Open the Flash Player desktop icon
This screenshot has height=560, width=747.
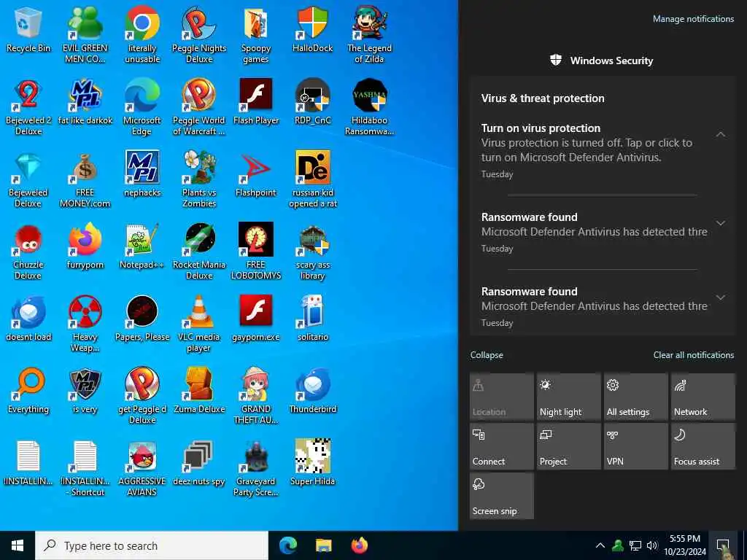tap(256, 102)
